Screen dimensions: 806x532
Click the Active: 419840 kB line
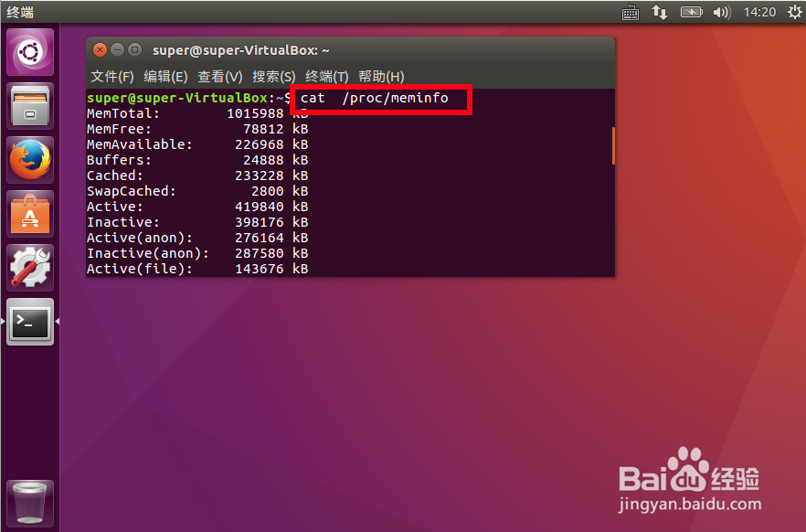tap(197, 207)
